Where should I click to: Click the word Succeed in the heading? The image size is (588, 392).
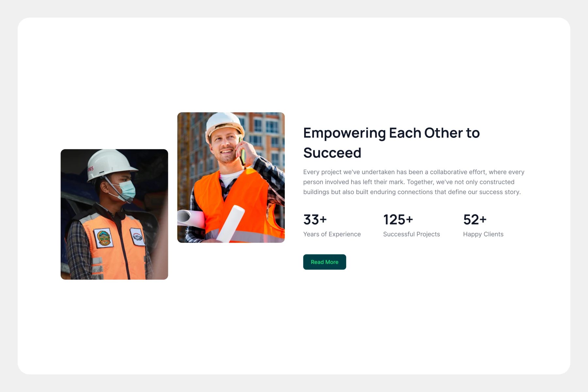click(x=332, y=153)
